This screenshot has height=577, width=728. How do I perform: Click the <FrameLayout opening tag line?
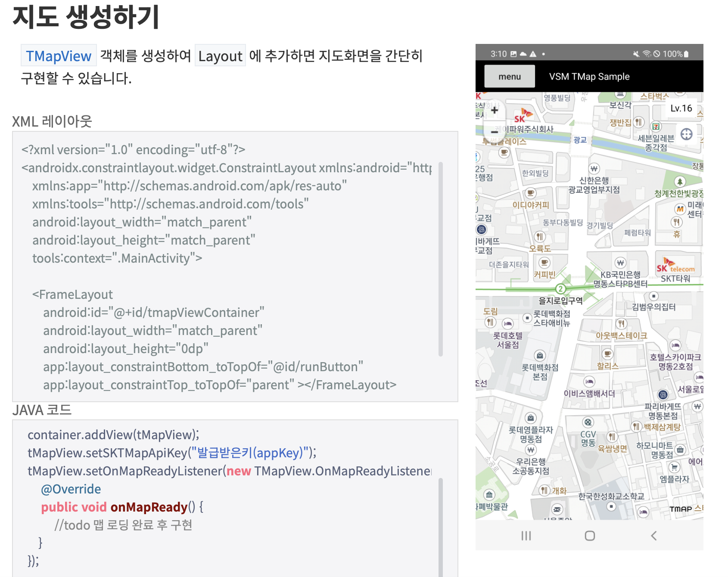point(72,294)
